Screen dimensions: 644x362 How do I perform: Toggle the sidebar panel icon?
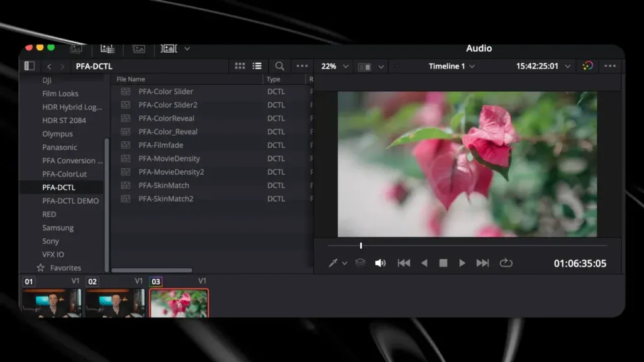pyautogui.click(x=30, y=66)
